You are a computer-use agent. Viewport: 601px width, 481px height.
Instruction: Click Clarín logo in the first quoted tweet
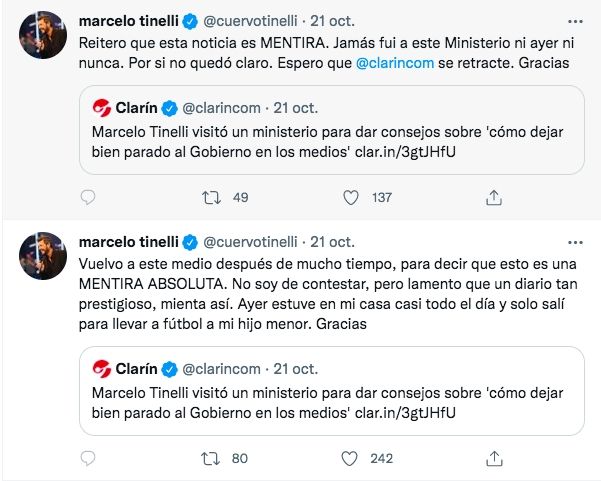click(100, 107)
